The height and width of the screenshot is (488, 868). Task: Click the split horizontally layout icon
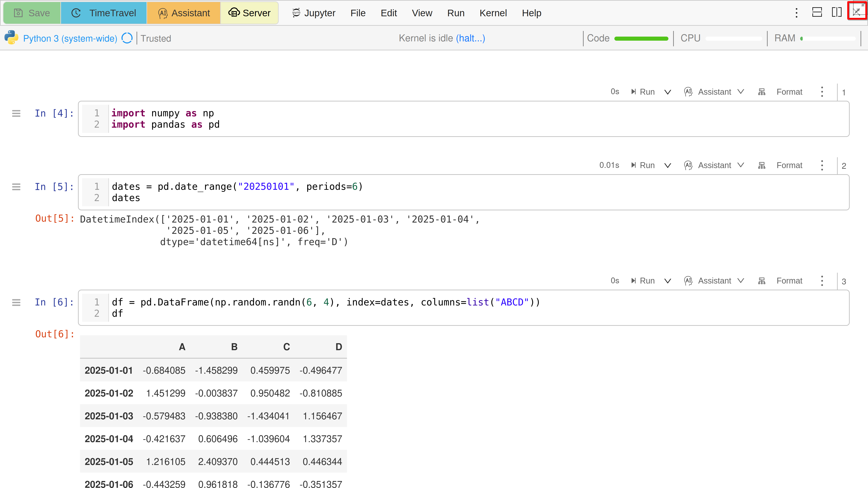(817, 12)
